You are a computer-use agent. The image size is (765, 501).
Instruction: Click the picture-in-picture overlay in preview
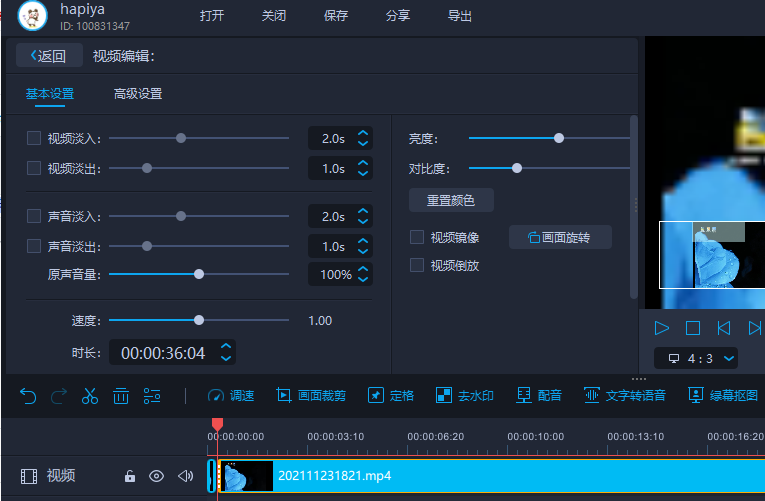click(x=712, y=255)
